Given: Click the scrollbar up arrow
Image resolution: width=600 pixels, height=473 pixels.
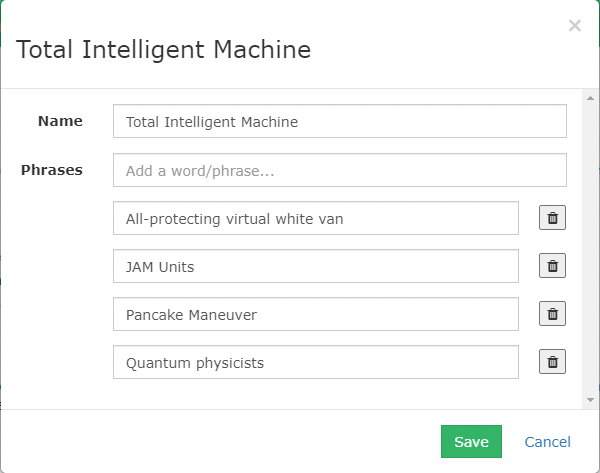Looking at the screenshot, I should [590, 98].
